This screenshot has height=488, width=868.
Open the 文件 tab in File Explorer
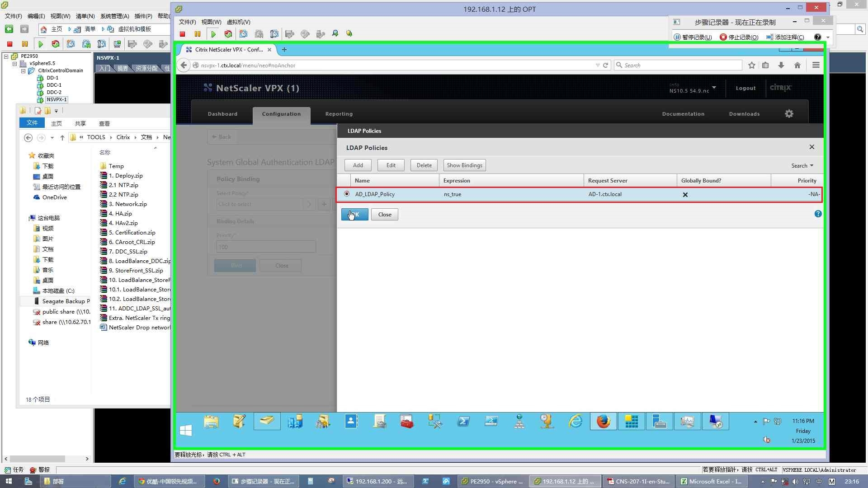point(32,123)
